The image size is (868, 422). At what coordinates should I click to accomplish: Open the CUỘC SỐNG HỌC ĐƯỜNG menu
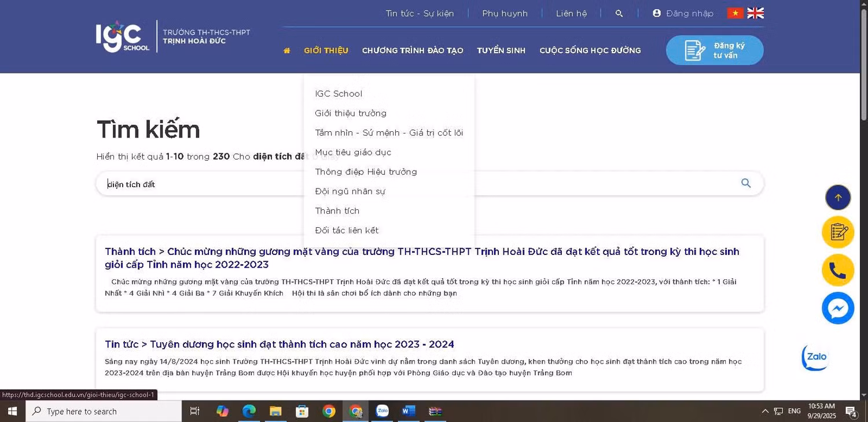point(590,50)
